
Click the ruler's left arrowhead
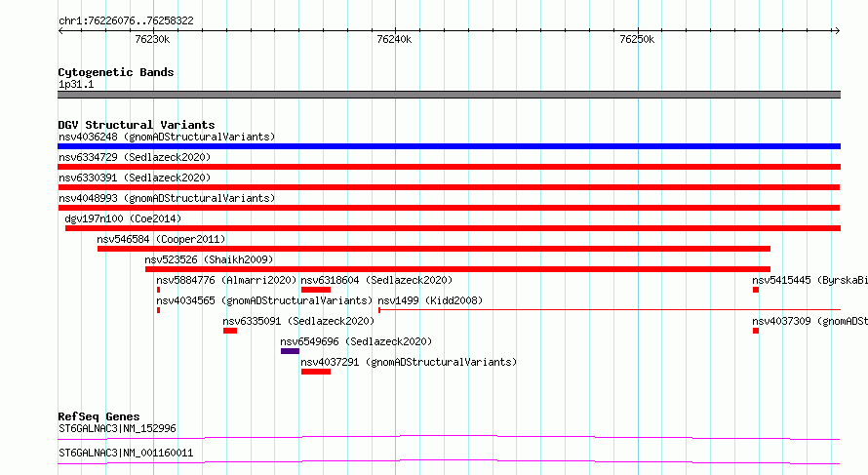pyautogui.click(x=60, y=31)
